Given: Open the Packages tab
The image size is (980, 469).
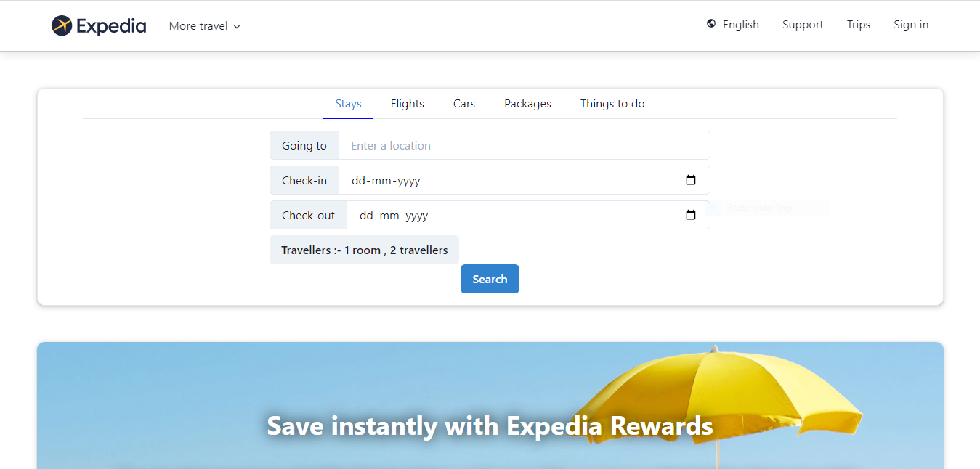Looking at the screenshot, I should point(527,104).
